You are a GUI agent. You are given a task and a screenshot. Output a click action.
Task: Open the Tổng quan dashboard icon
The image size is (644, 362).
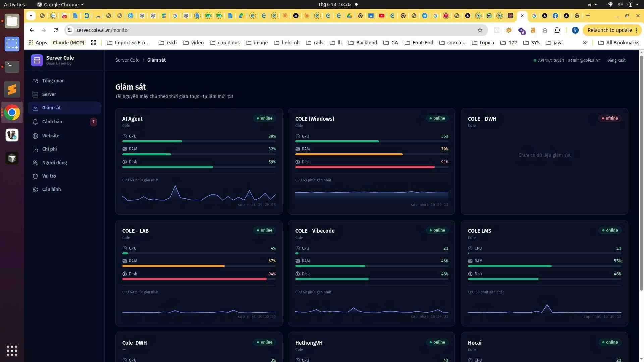35,81
